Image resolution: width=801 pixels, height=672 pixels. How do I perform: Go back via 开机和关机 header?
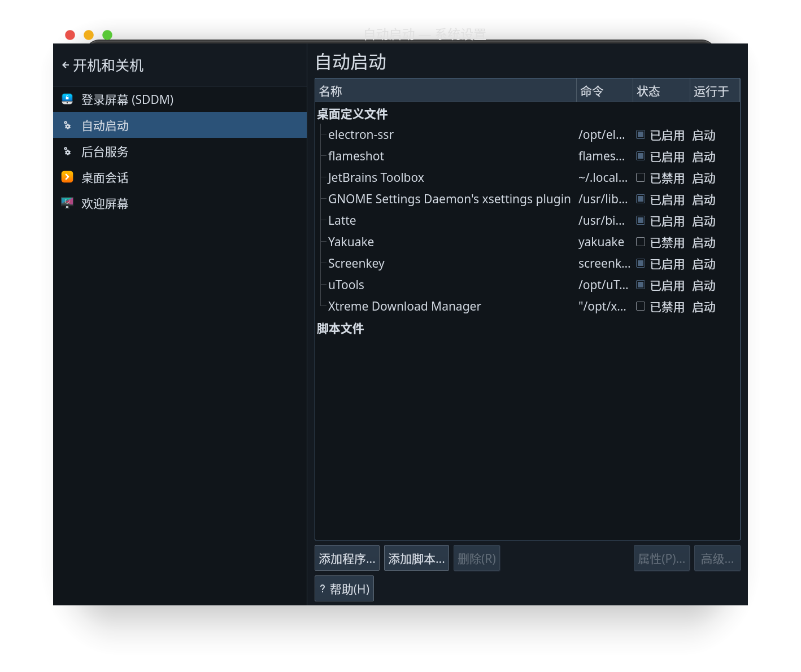[x=103, y=66]
